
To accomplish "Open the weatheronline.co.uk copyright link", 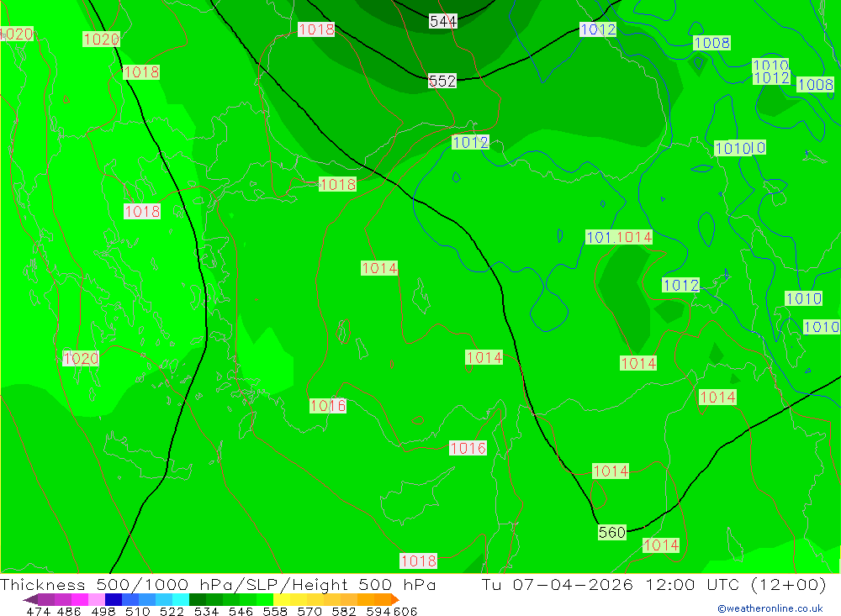I will pyautogui.click(x=770, y=608).
